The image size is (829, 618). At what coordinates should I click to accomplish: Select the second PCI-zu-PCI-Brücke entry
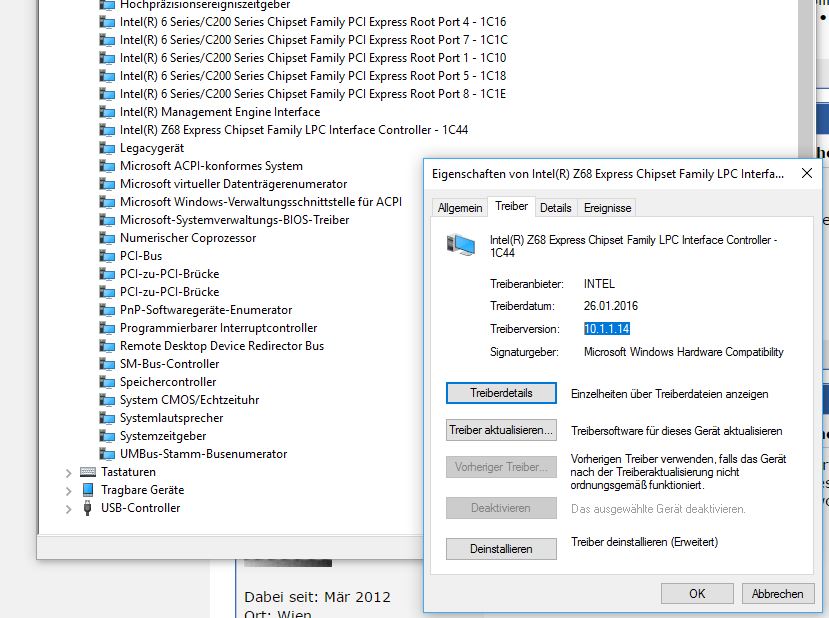pyautogui.click(x=169, y=292)
